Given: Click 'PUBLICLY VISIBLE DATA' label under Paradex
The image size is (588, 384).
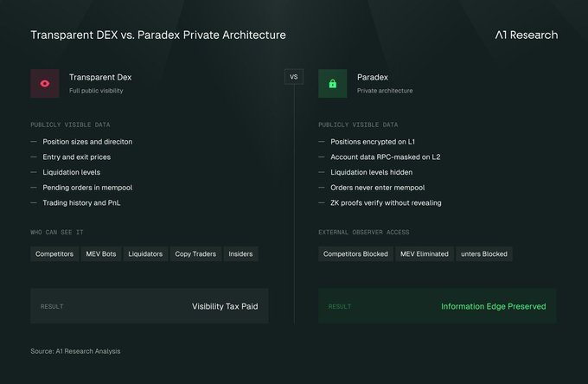Looking at the screenshot, I should pyautogui.click(x=358, y=125).
